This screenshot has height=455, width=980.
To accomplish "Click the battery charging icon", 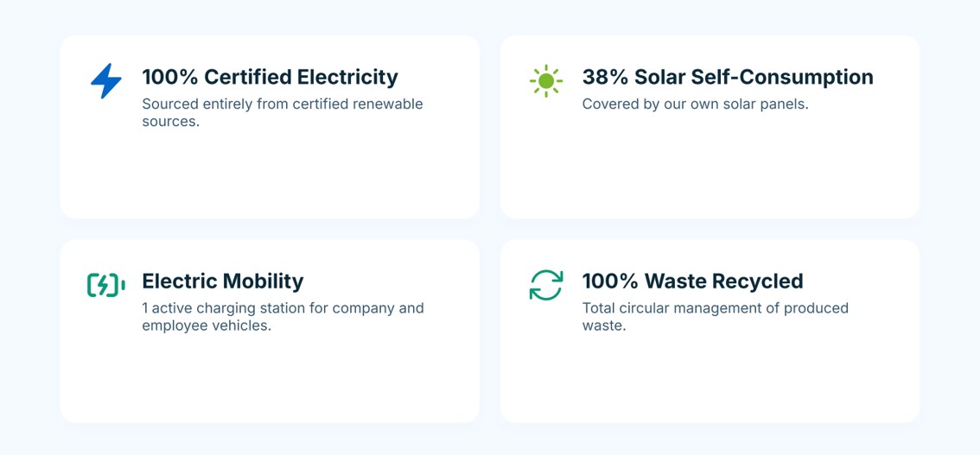I will point(106,285).
